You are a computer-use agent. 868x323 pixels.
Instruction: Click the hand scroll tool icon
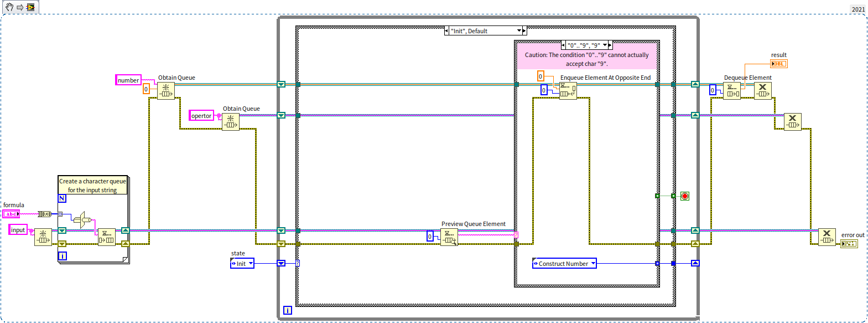click(9, 7)
